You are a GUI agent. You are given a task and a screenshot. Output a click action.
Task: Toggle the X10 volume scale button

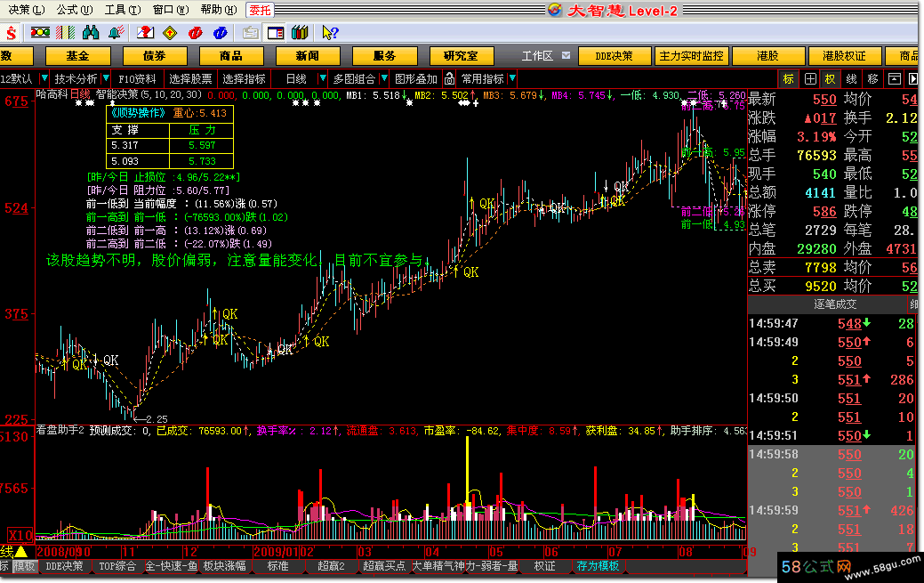(20, 535)
